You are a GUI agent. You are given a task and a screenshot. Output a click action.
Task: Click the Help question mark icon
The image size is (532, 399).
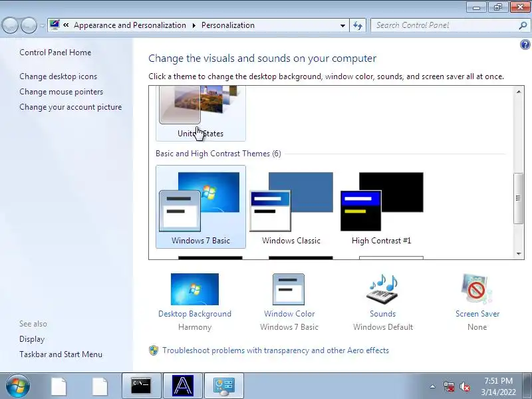pos(525,45)
